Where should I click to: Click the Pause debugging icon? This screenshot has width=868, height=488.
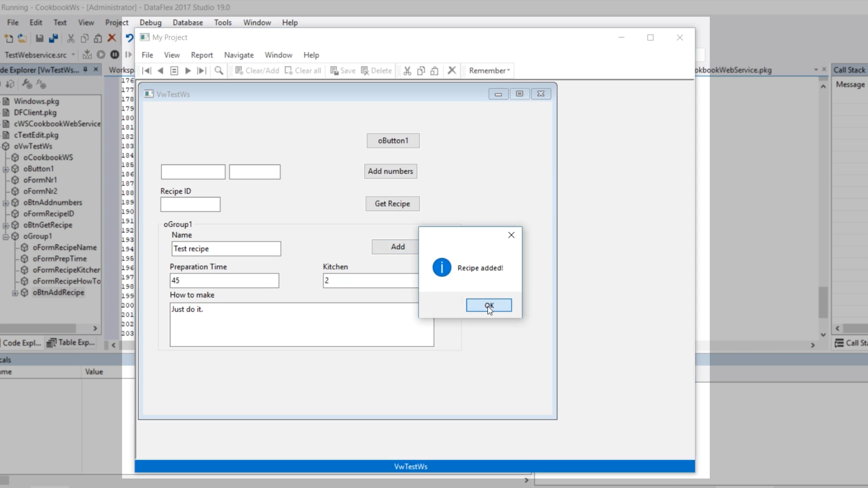point(115,55)
